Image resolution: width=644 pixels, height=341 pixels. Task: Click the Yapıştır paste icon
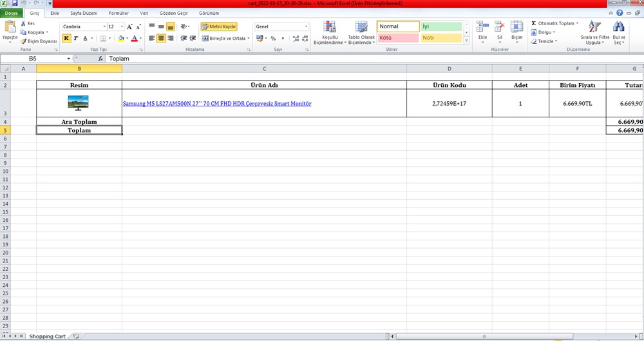point(10,27)
